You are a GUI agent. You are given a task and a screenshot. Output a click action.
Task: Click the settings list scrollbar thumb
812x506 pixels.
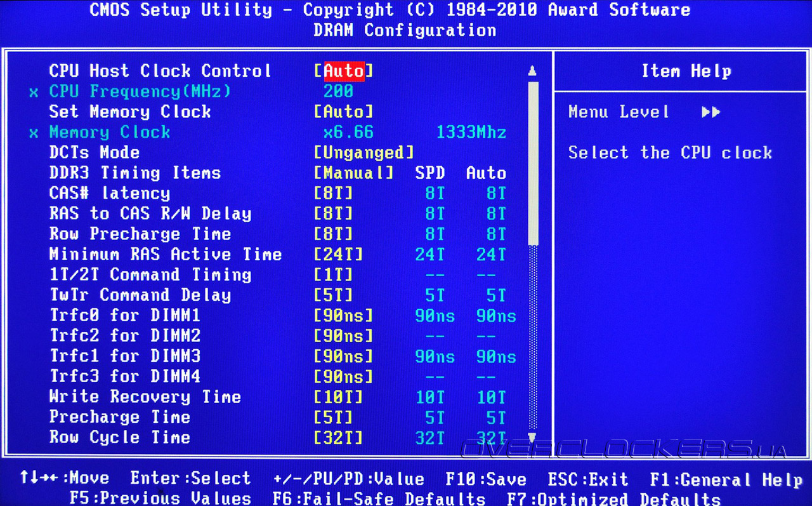[533, 163]
